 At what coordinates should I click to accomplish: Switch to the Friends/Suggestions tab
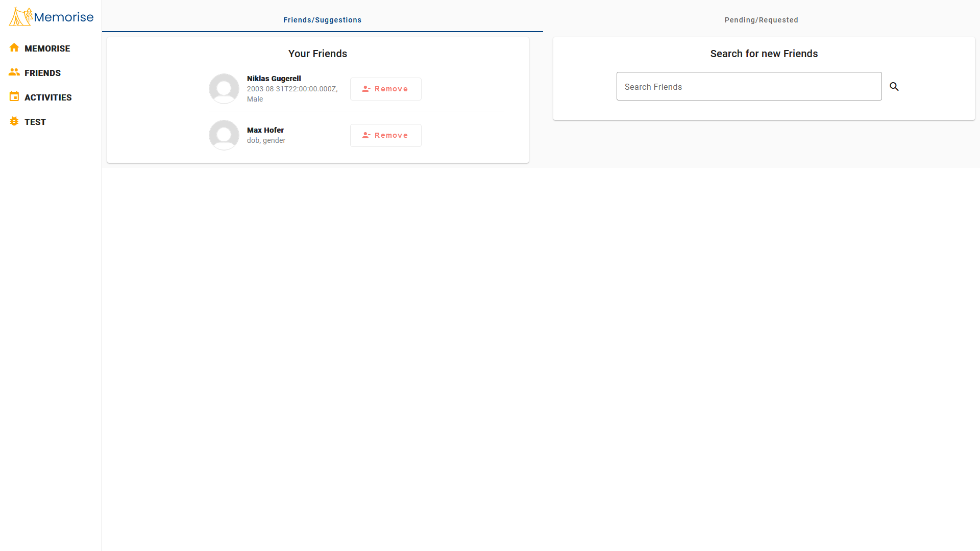(322, 20)
